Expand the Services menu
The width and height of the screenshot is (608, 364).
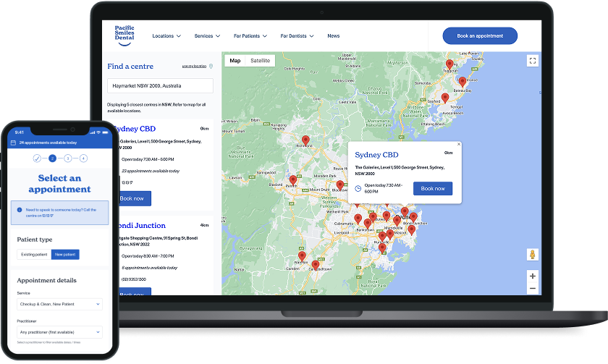tap(207, 36)
